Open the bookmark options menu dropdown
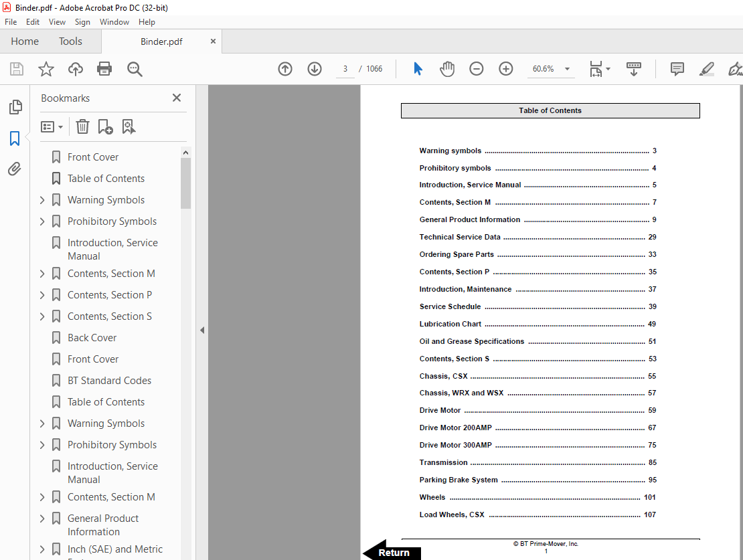Viewport: 743px width, 560px height. click(x=52, y=127)
